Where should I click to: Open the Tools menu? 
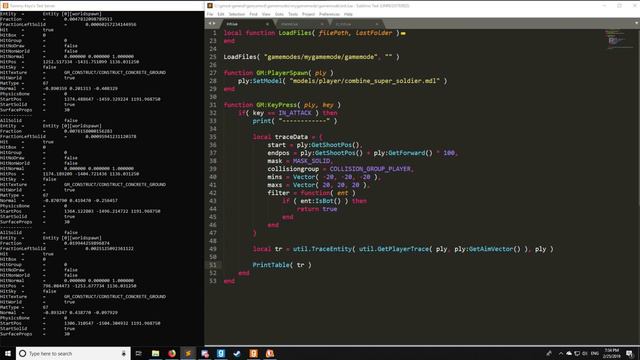(x=293, y=14)
